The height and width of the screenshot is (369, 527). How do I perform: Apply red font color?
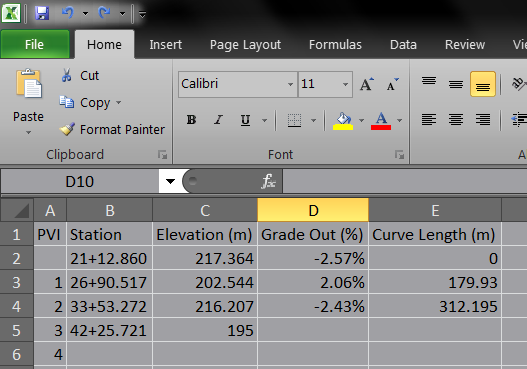[381, 120]
